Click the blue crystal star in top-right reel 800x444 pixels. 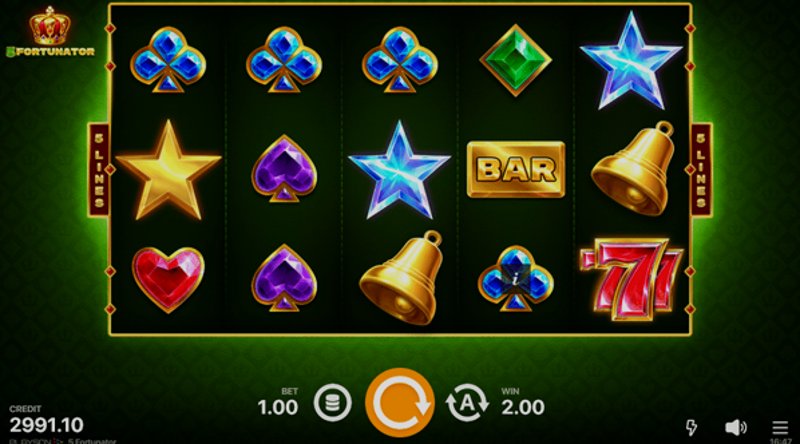(631, 61)
